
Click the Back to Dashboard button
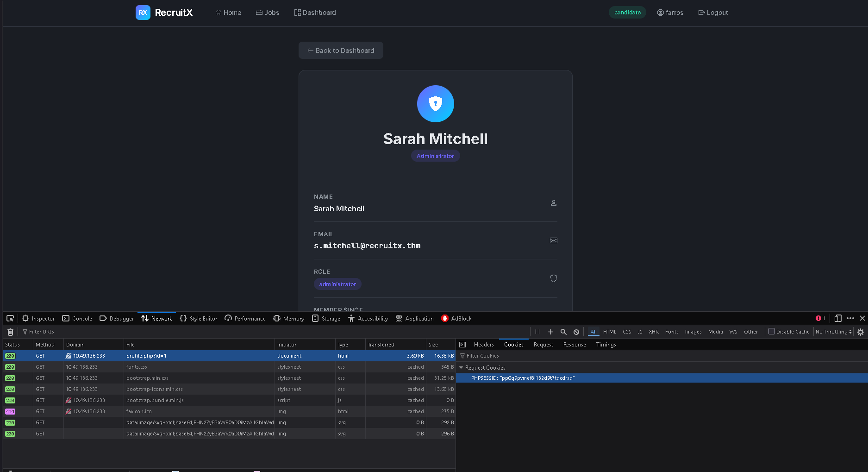click(x=341, y=50)
